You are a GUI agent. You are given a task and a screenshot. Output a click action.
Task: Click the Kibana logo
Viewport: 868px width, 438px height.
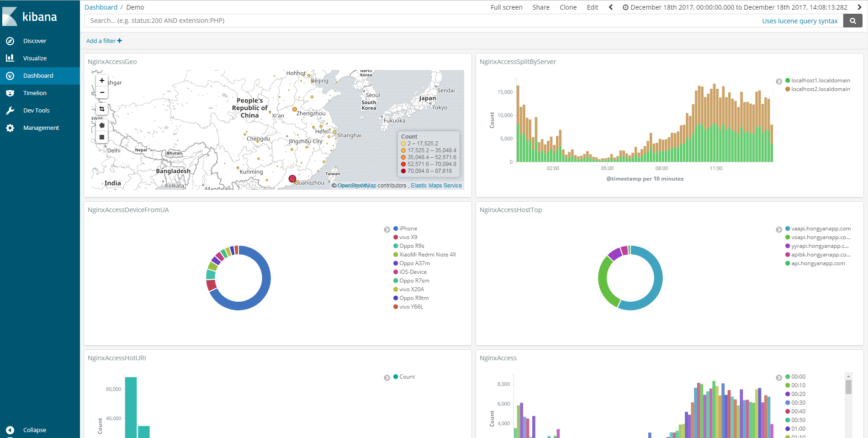click(x=30, y=16)
